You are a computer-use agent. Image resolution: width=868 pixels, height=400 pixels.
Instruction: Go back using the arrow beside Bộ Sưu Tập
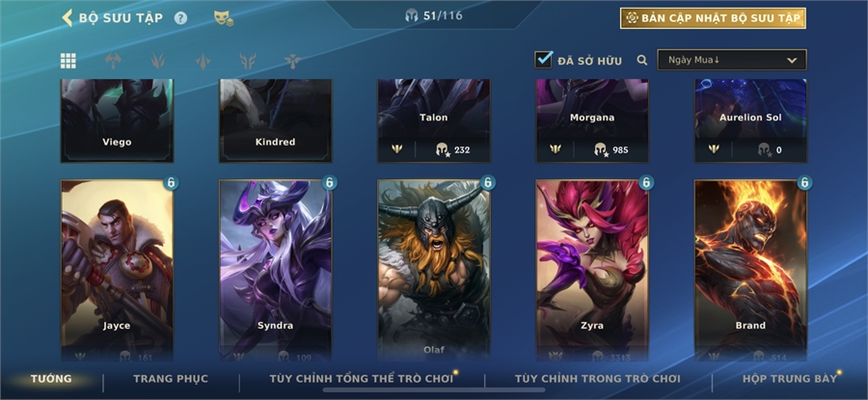pos(67,17)
